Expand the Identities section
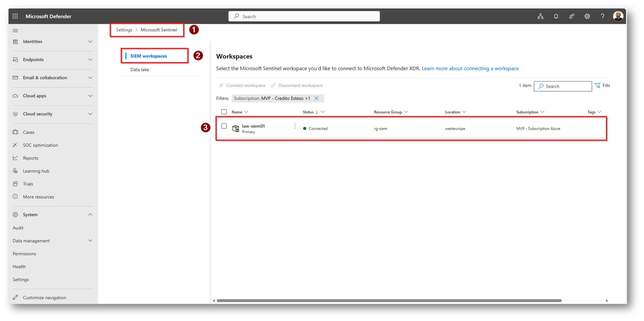Screen dimensions: 644x321 click(90, 42)
